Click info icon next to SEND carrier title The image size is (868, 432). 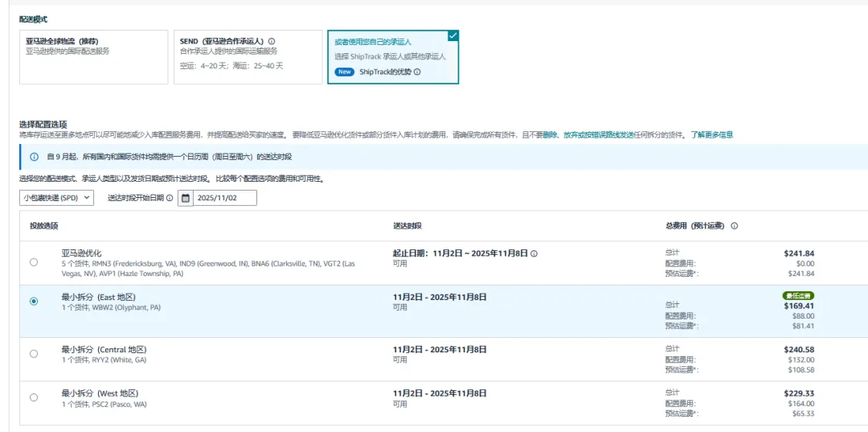click(x=272, y=42)
